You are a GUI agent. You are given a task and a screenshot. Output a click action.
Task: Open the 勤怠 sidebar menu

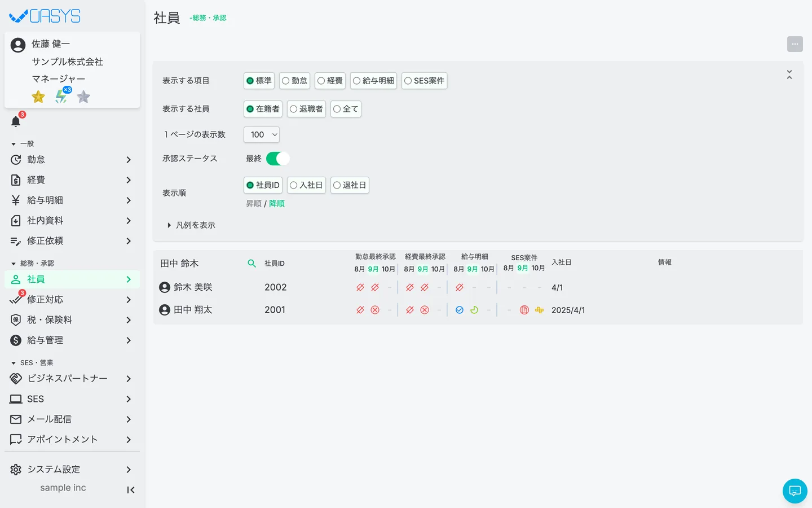72,160
